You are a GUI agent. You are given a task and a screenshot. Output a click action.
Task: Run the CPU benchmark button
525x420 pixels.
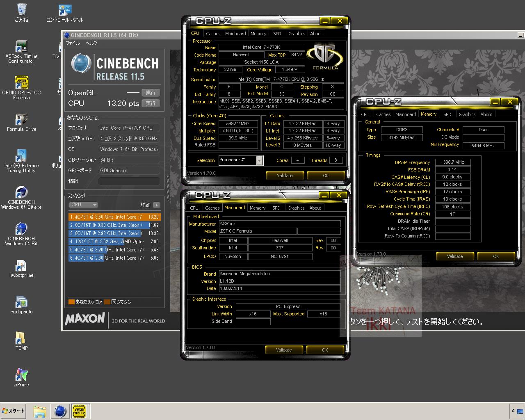pos(151,103)
